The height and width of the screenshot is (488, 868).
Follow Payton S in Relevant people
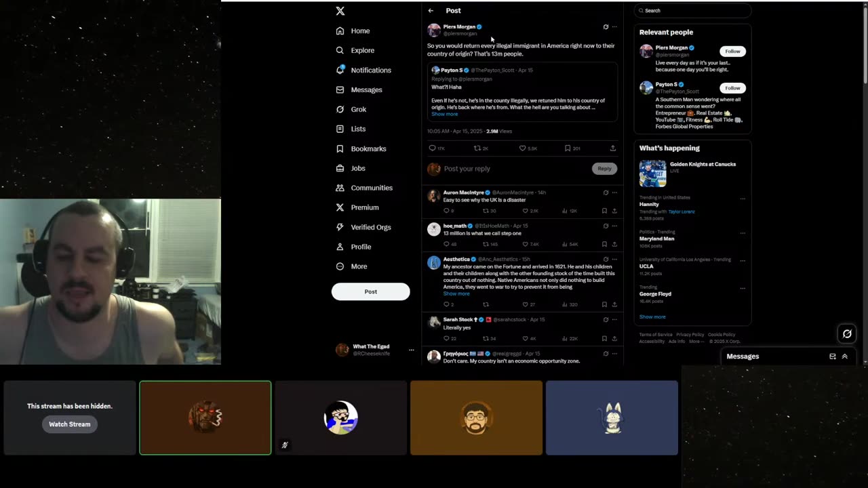click(x=732, y=88)
